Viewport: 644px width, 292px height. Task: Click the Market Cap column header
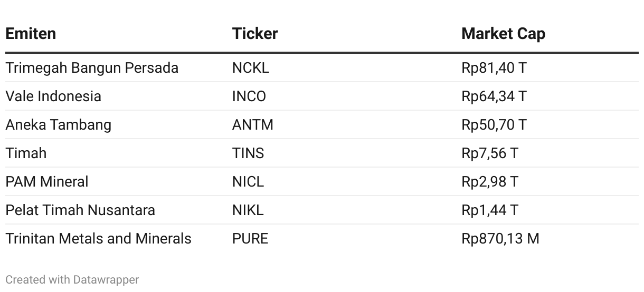[503, 34]
